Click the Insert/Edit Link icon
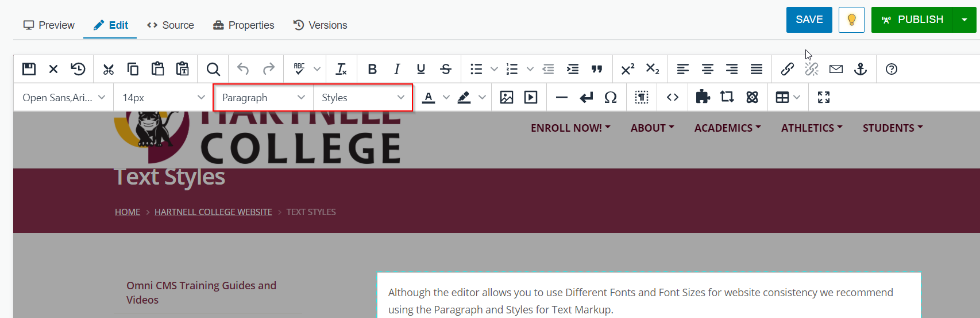Screen dimensions: 980x318 pos(787,69)
